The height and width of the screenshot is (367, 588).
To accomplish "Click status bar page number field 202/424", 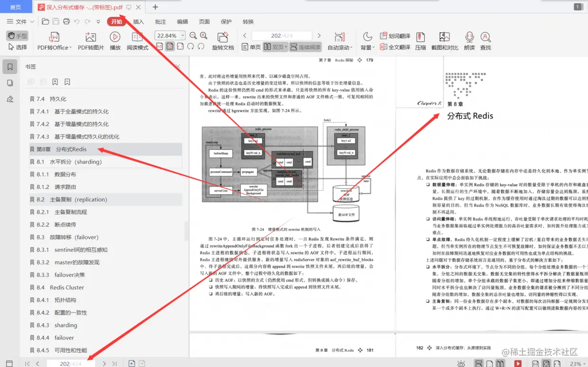I will click(71, 364).
